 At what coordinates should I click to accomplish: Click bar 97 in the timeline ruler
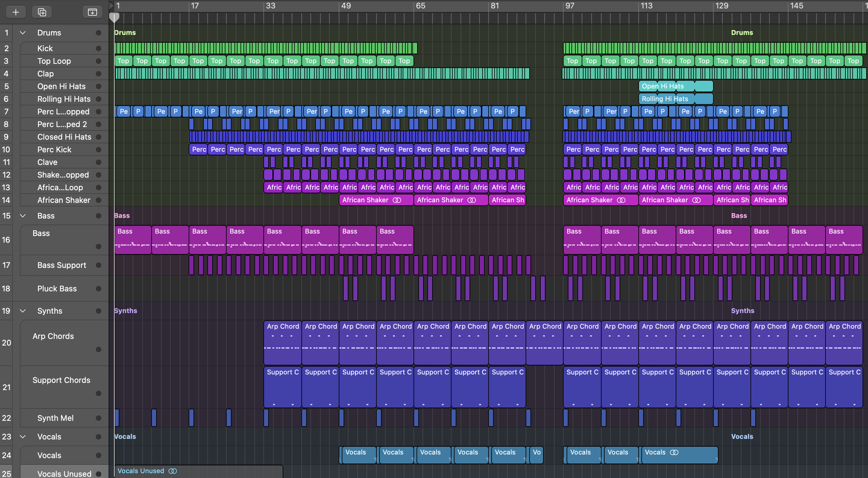coord(569,6)
